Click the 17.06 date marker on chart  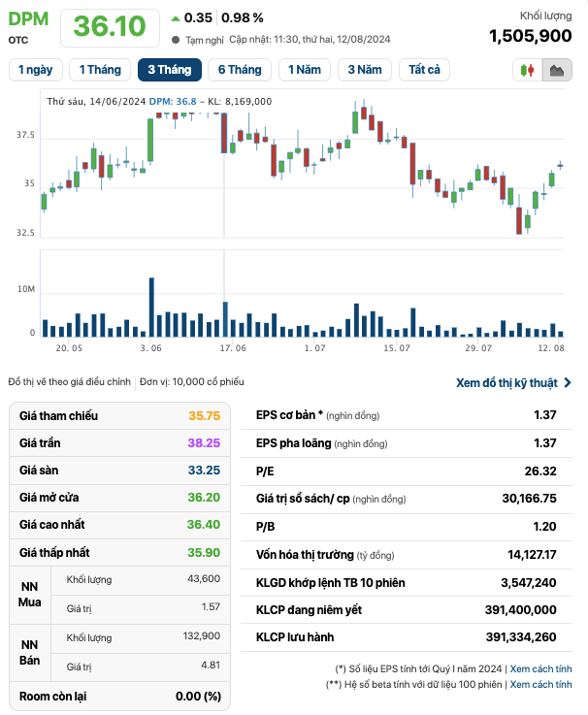pyautogui.click(x=233, y=347)
